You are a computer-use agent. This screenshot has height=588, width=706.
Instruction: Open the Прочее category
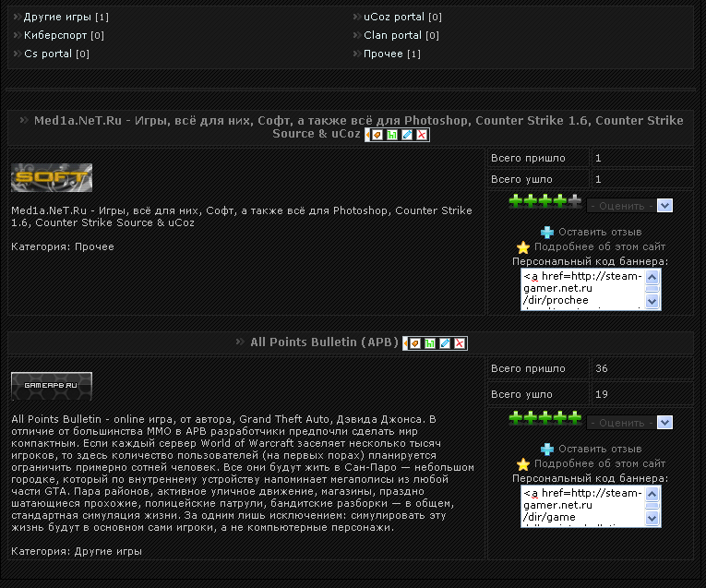pyautogui.click(x=383, y=54)
